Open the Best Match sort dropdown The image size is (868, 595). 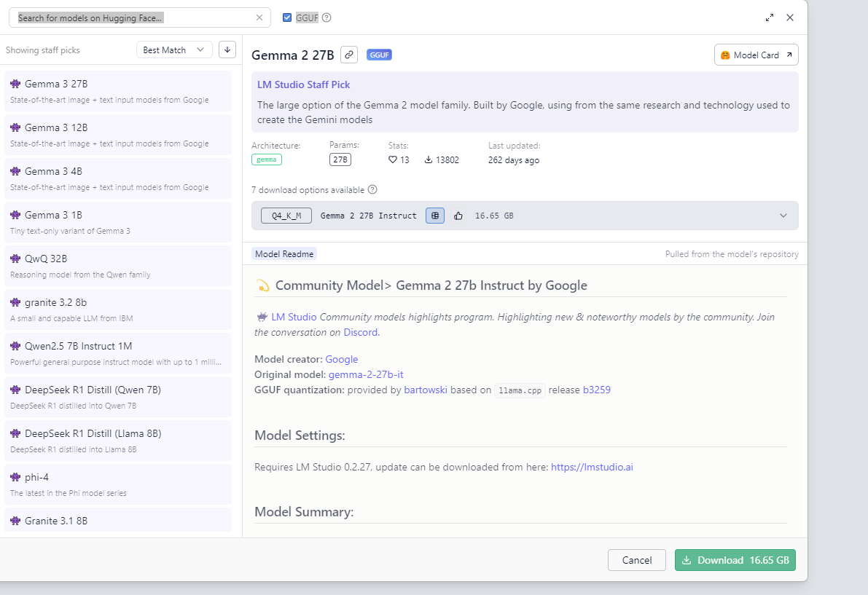[174, 50]
